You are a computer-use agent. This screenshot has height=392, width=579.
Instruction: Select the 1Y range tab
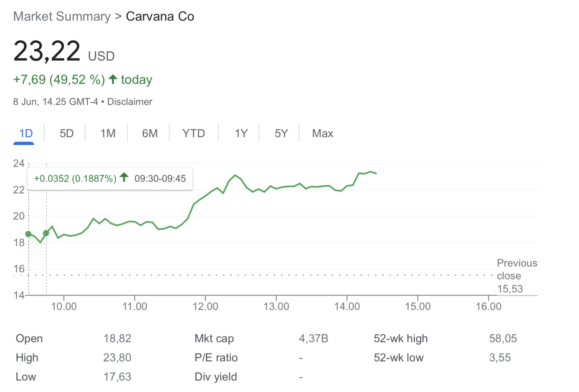click(241, 133)
